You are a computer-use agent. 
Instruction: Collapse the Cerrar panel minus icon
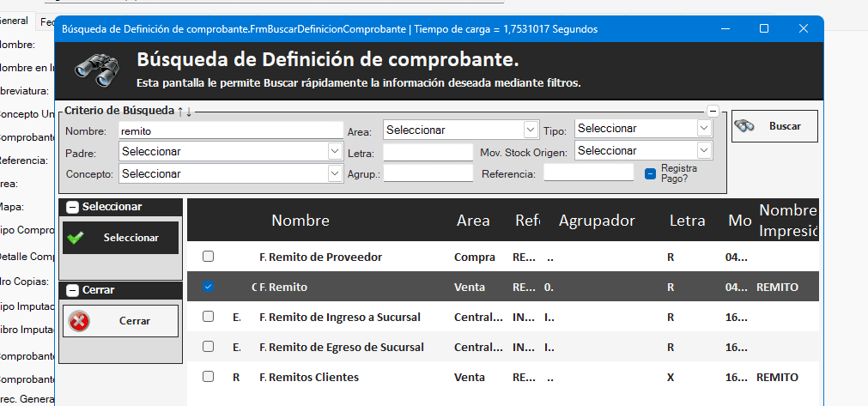tap(72, 290)
